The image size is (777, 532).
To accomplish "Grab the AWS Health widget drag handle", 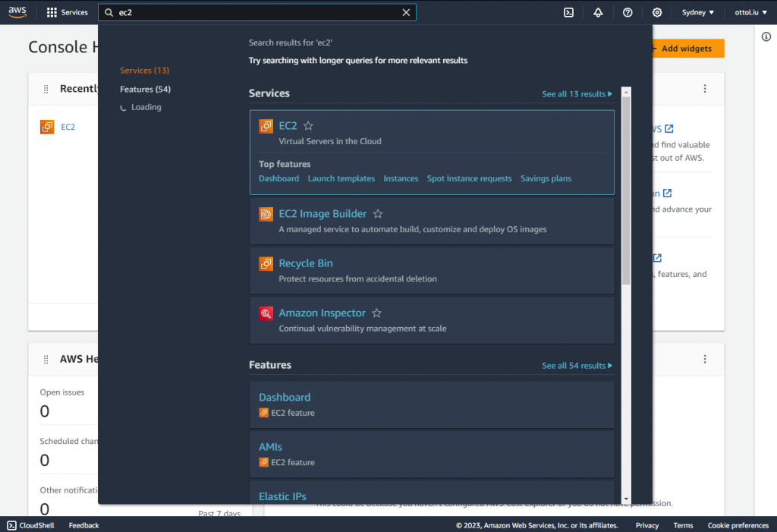I will (46, 360).
